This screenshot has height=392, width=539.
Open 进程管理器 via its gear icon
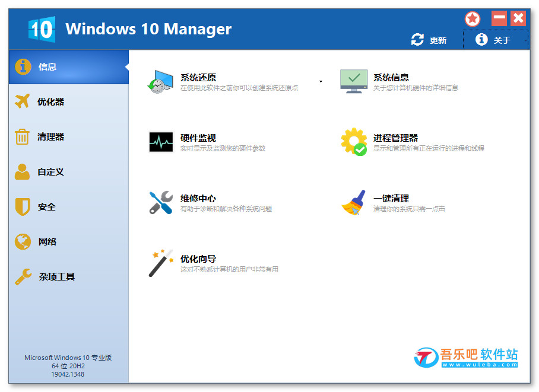pyautogui.click(x=354, y=142)
